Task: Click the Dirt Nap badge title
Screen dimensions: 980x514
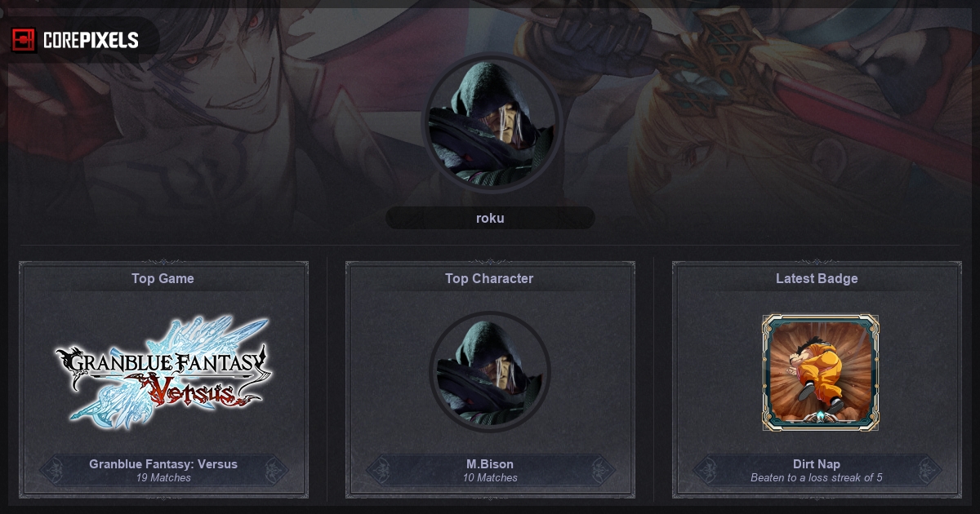Action: (x=817, y=464)
